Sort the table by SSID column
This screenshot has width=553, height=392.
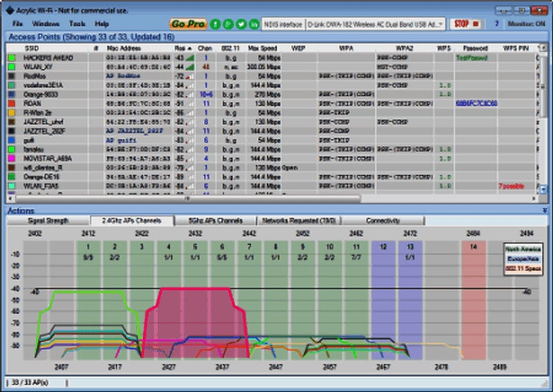(x=32, y=48)
